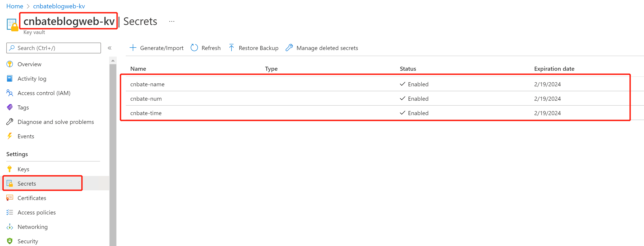Click the Key vault subtitle text
644x246 pixels.
click(x=34, y=32)
